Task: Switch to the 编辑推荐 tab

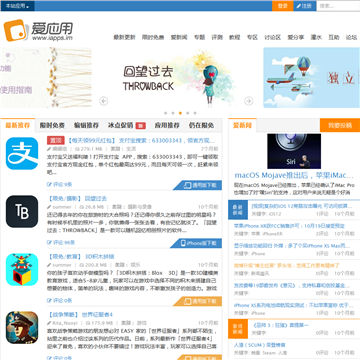Action: (x=86, y=126)
